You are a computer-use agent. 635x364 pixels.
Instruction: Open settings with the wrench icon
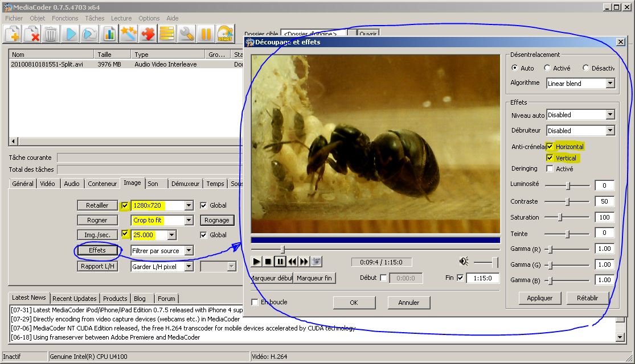pos(186,34)
